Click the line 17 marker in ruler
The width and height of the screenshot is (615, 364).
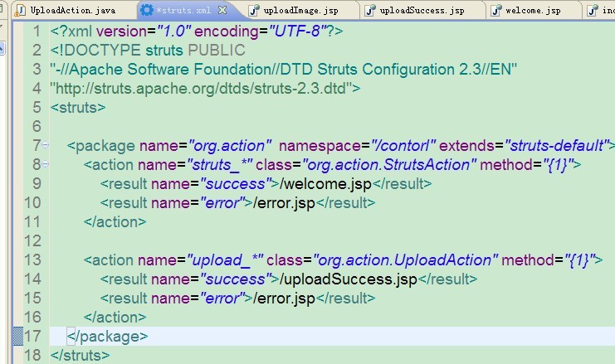click(x=17, y=336)
